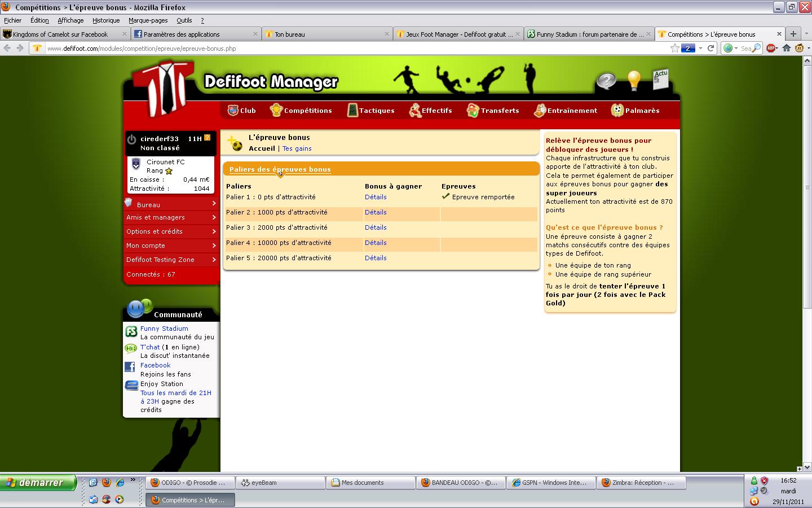Screen dimensions: 812x508
Task: Click the orange question mark next to 11H
Action: [207, 137]
